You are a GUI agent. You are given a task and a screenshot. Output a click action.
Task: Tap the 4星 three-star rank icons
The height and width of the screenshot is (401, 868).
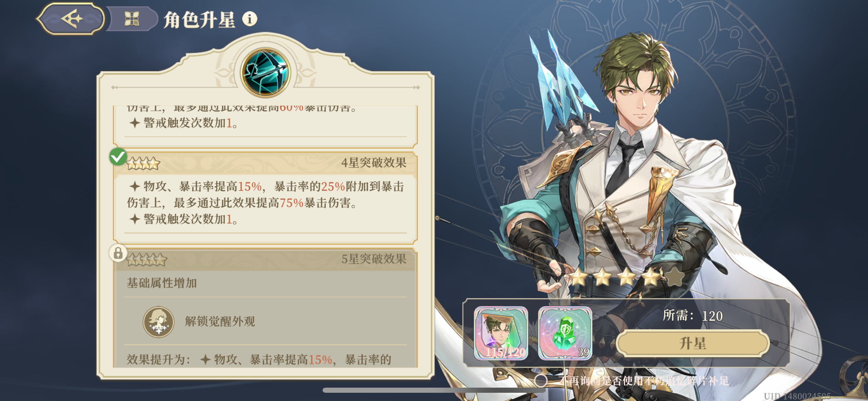[x=143, y=163]
